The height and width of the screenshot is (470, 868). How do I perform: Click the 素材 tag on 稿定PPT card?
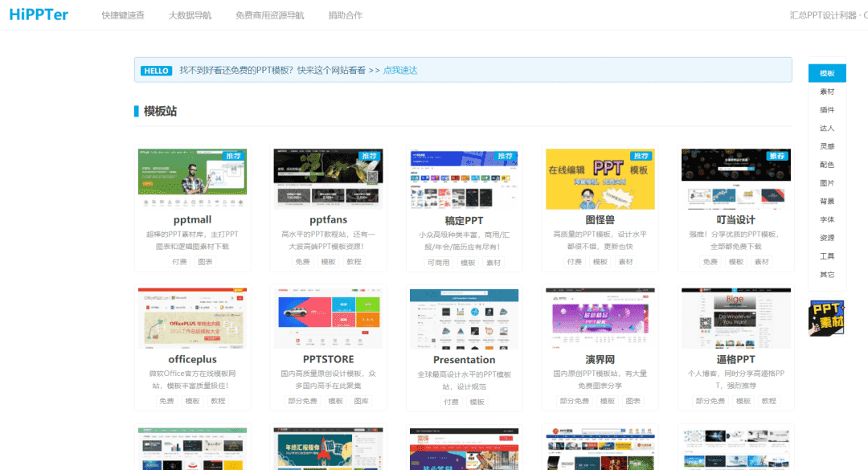pyautogui.click(x=493, y=263)
